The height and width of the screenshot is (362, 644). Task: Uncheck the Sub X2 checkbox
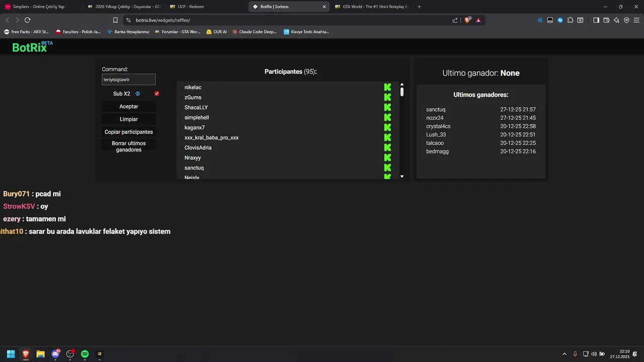pyautogui.click(x=157, y=94)
